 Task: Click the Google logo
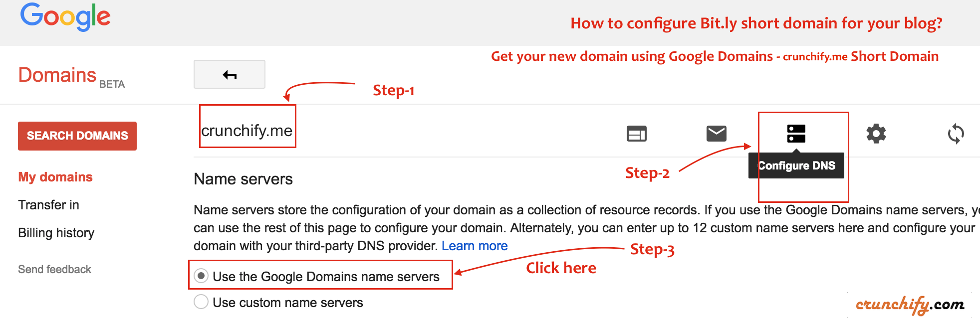click(x=65, y=16)
